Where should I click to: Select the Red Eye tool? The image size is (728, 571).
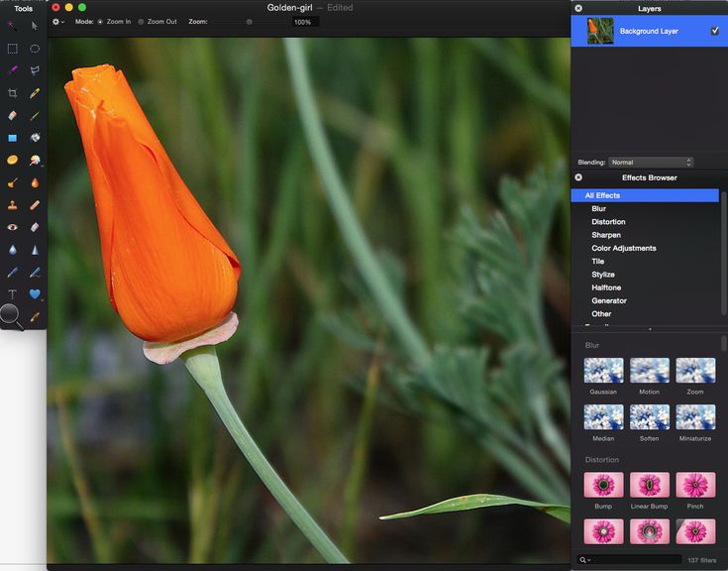12,227
